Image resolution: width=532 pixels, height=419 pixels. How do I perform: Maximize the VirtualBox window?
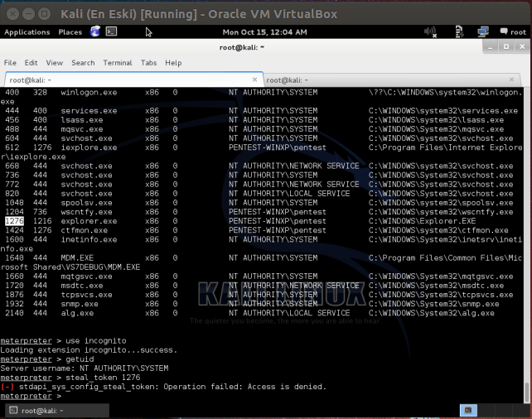[x=45, y=14]
